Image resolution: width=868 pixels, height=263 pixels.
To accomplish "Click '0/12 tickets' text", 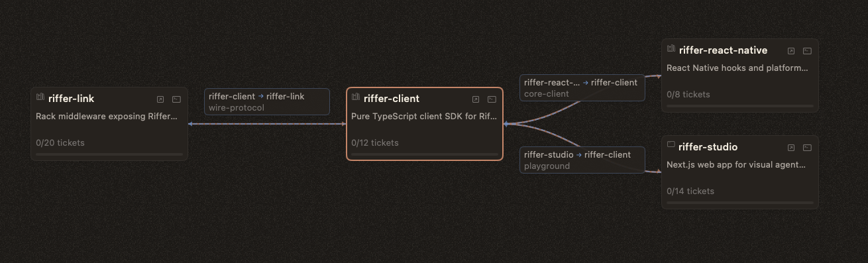I will [x=375, y=142].
